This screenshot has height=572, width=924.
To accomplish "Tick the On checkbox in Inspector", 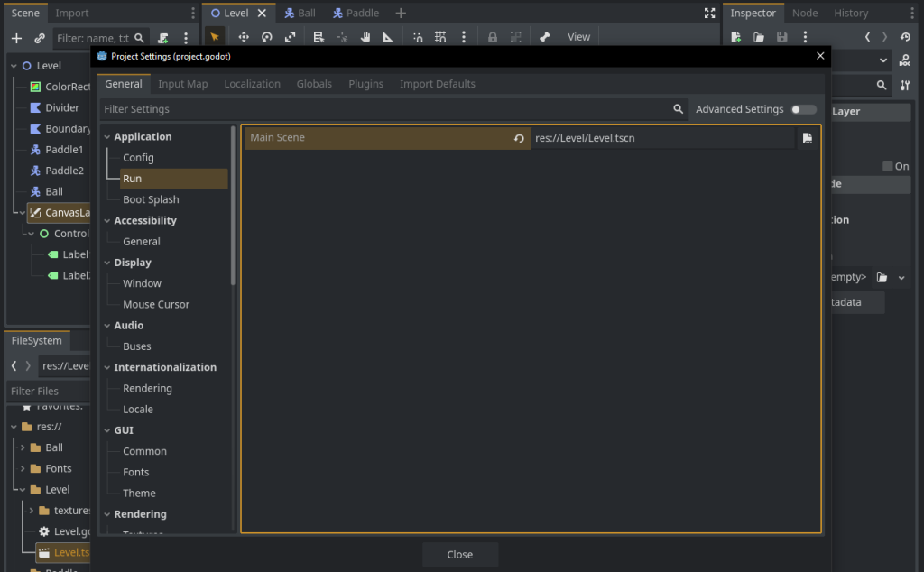I will (888, 166).
